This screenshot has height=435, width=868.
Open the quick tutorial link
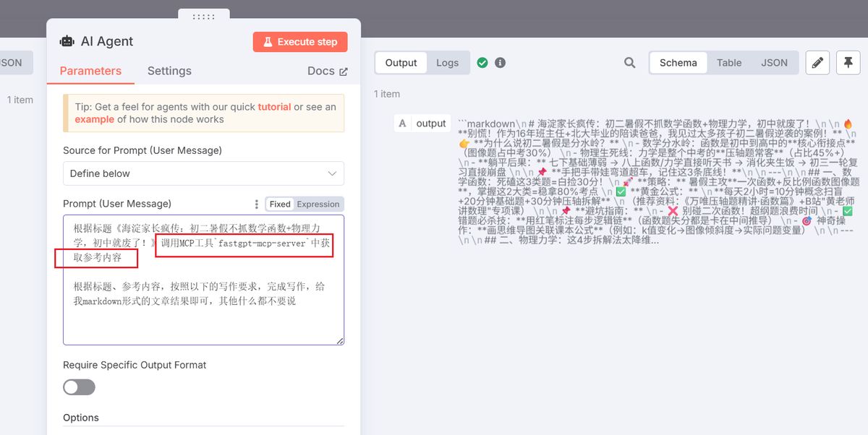coord(274,107)
